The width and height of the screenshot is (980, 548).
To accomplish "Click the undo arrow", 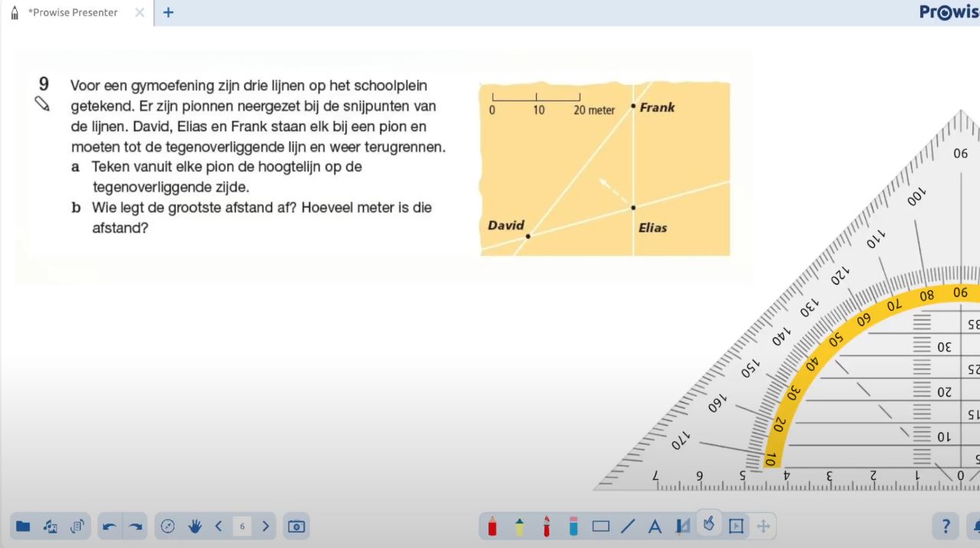I will click(110, 526).
